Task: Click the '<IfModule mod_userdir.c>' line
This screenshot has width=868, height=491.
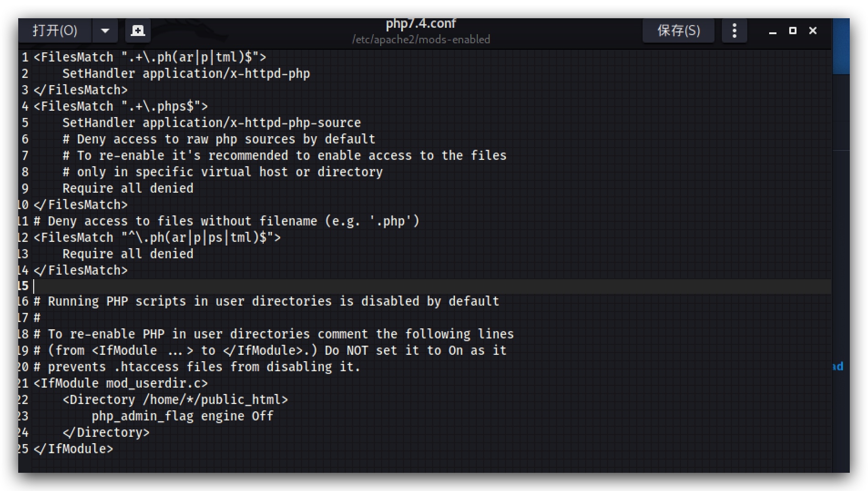Action: pos(121,383)
